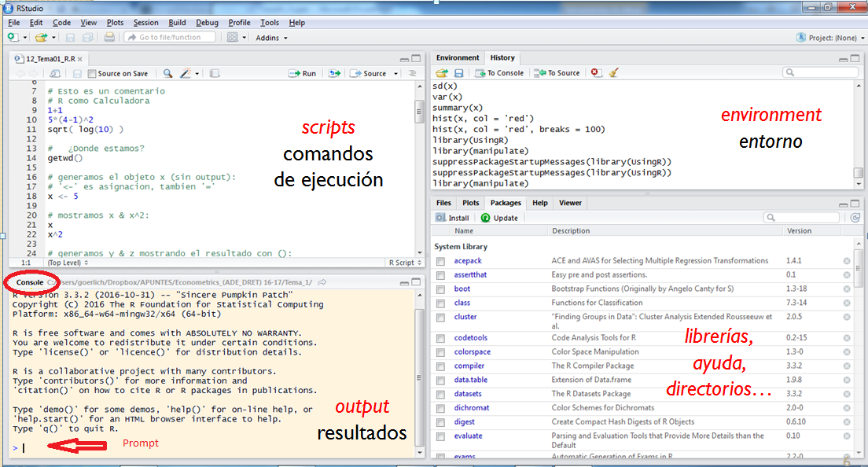Open an existing file using folder icon
Image resolution: width=868 pixels, height=467 pixels.
(41, 38)
